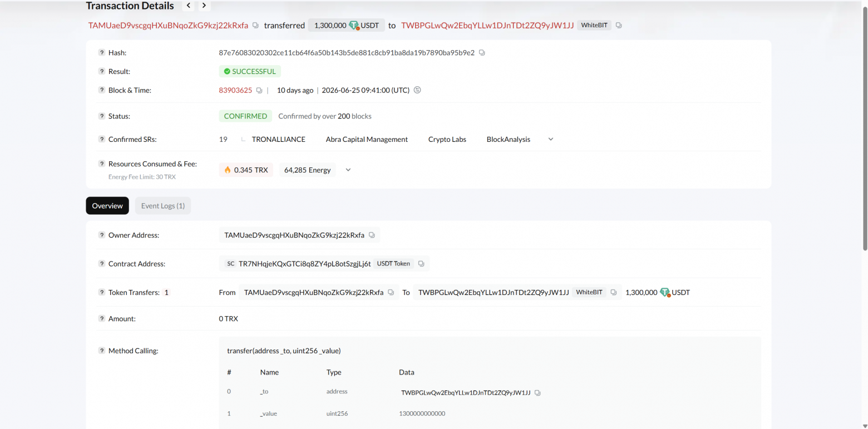Click _to address in Method Calling data
The image size is (868, 429).
tap(466, 393)
